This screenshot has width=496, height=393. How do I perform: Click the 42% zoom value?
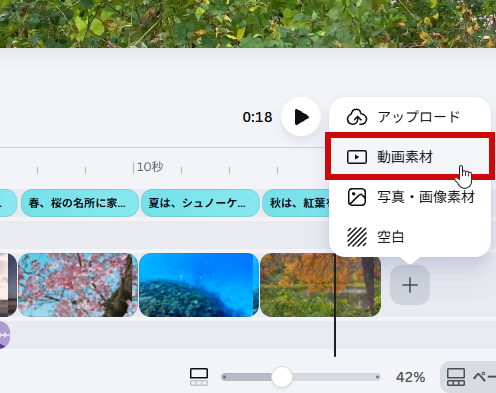pos(410,377)
